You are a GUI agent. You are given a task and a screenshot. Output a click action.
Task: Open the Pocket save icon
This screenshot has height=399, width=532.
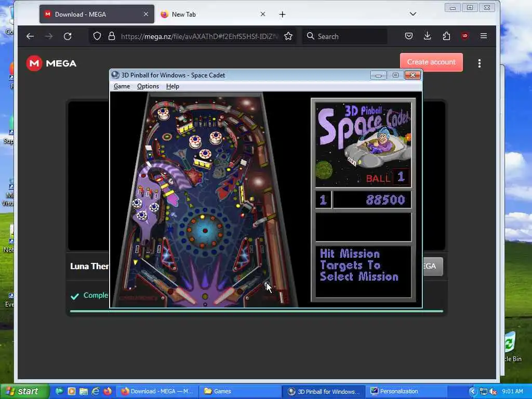409,36
